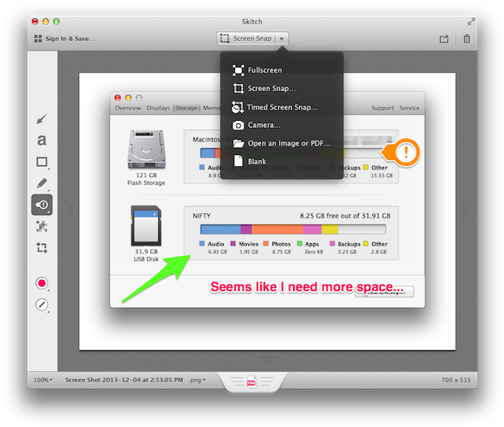Click the NIFTY disk name label
The width and height of the screenshot is (504, 427).
coord(201,216)
